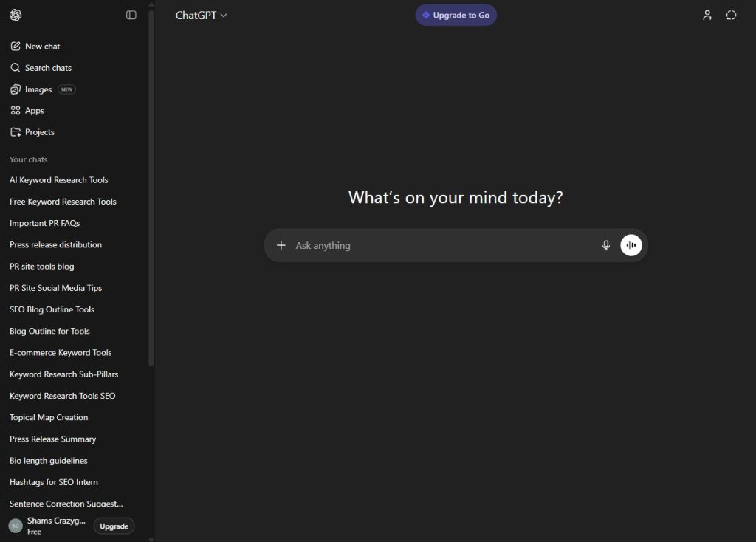This screenshot has width=756, height=542.
Task: Open AI Keyword Research Tools chat
Action: tap(73, 180)
